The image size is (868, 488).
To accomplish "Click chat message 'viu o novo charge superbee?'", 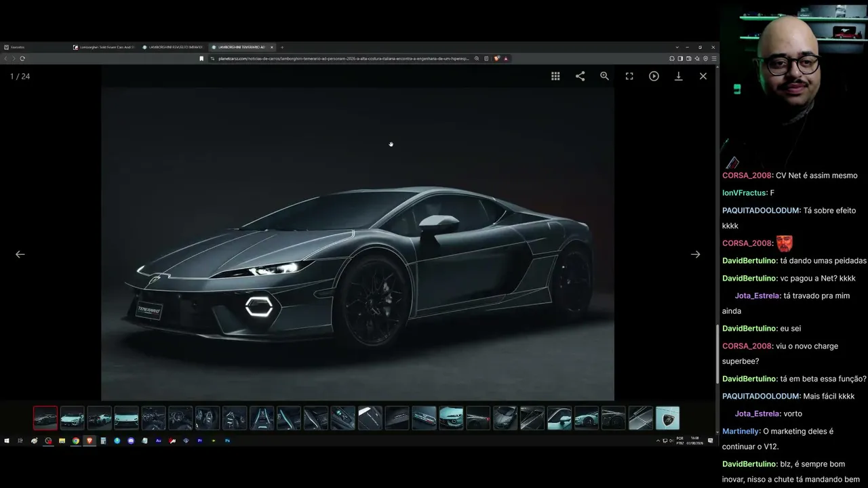I will pos(780,354).
